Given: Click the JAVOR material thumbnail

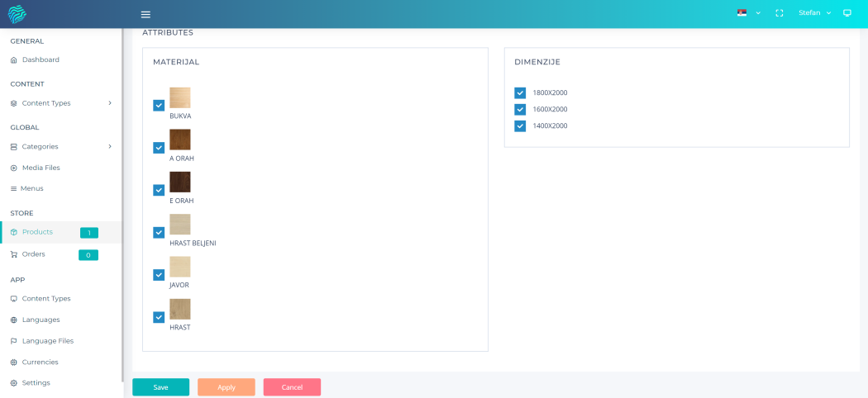Looking at the screenshot, I should pos(179,267).
